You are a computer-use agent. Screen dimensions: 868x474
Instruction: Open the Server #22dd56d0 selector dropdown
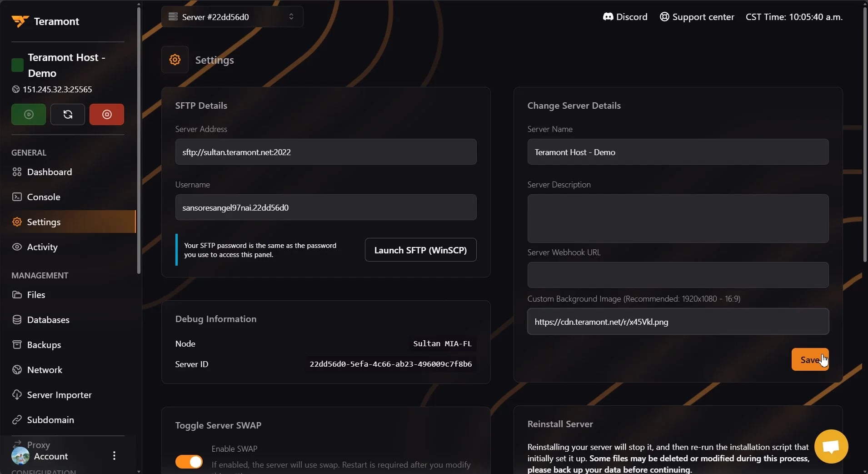[232, 17]
